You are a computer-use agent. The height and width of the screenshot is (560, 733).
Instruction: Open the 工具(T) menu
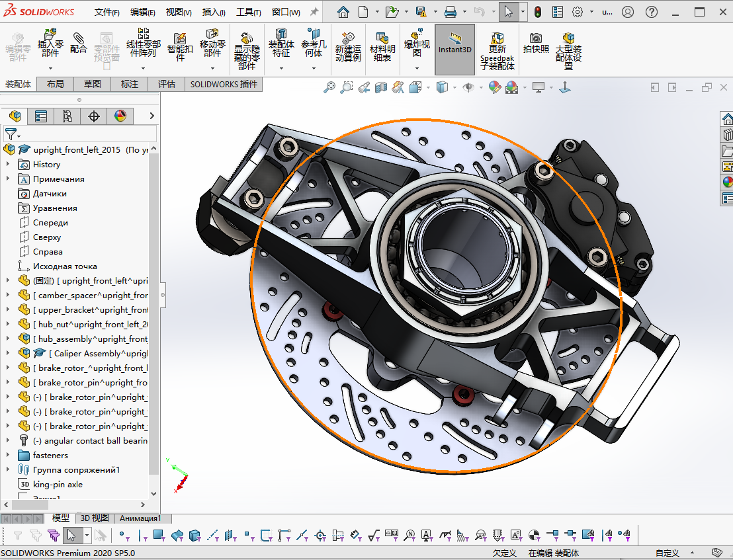pos(248,12)
